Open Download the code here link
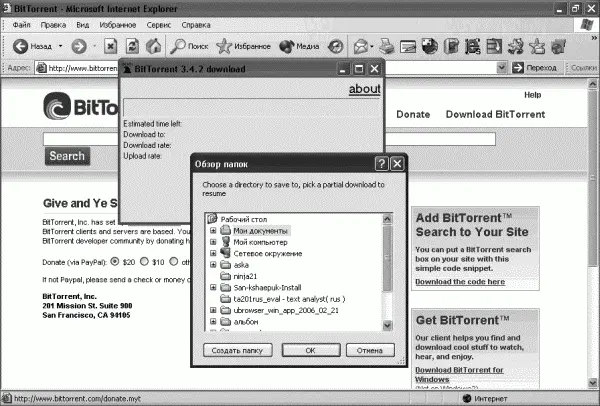 point(460,282)
